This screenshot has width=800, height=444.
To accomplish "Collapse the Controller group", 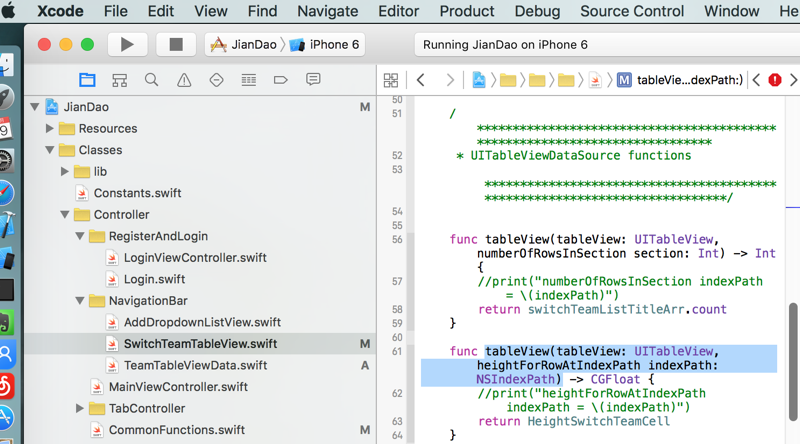I will 65,215.
